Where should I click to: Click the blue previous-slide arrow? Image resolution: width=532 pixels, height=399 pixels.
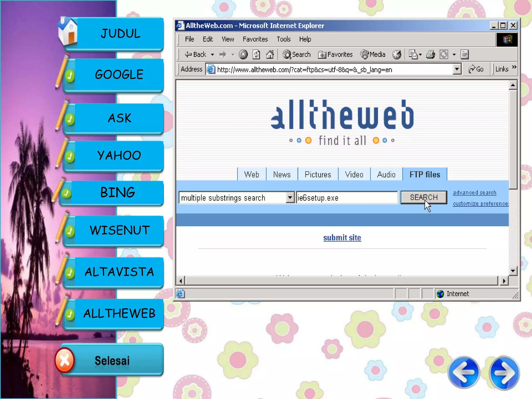tap(464, 373)
